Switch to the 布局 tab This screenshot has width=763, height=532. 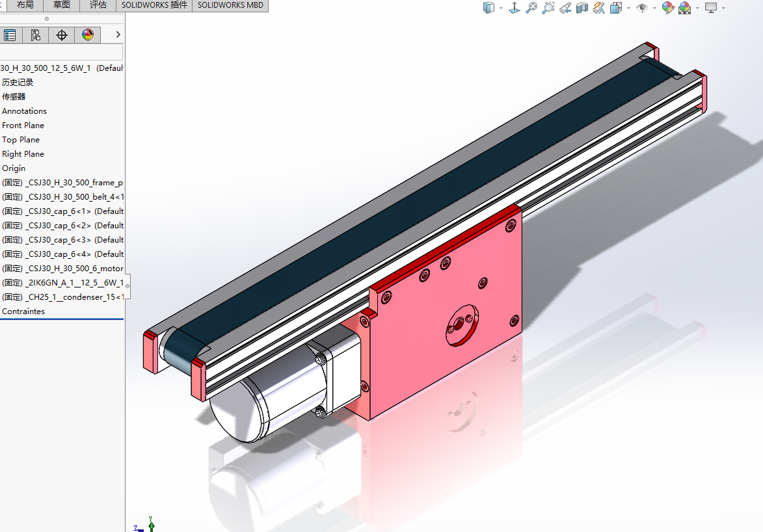[x=25, y=5]
